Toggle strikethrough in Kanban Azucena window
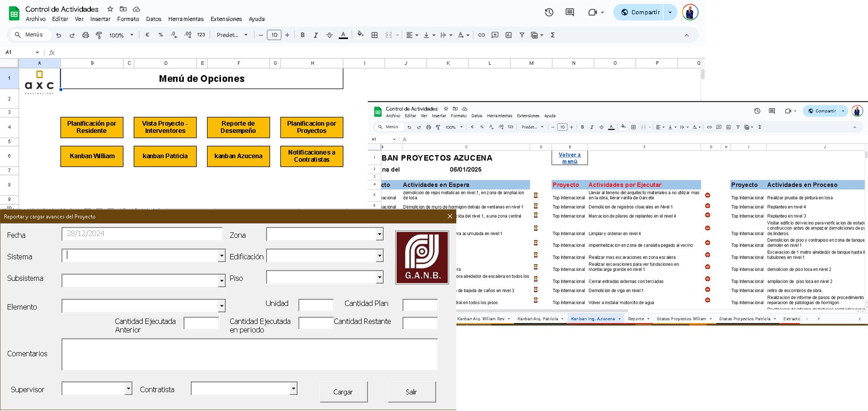 601,127
